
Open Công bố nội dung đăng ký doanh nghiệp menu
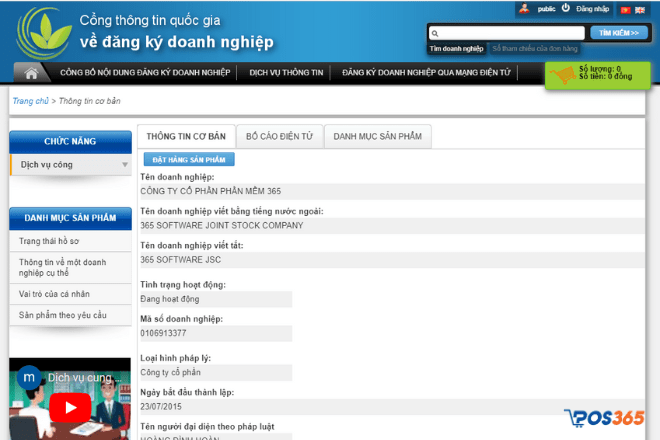coord(145,72)
